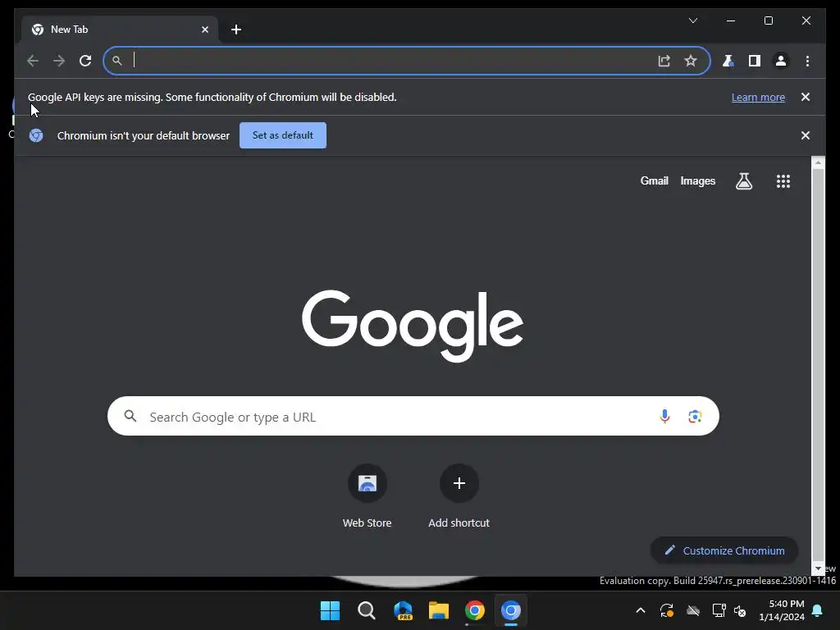Open the clock showing 5:40 PM
The width and height of the screenshot is (840, 630).
click(782, 610)
